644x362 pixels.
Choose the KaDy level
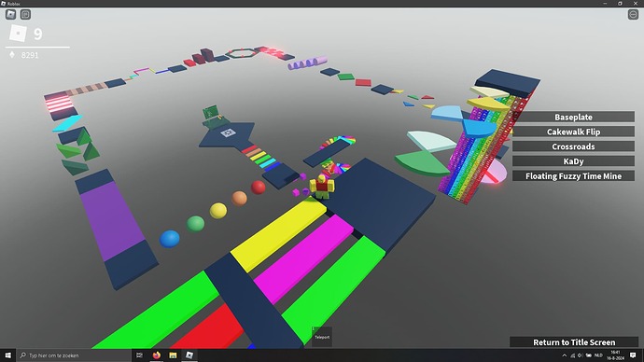click(573, 161)
